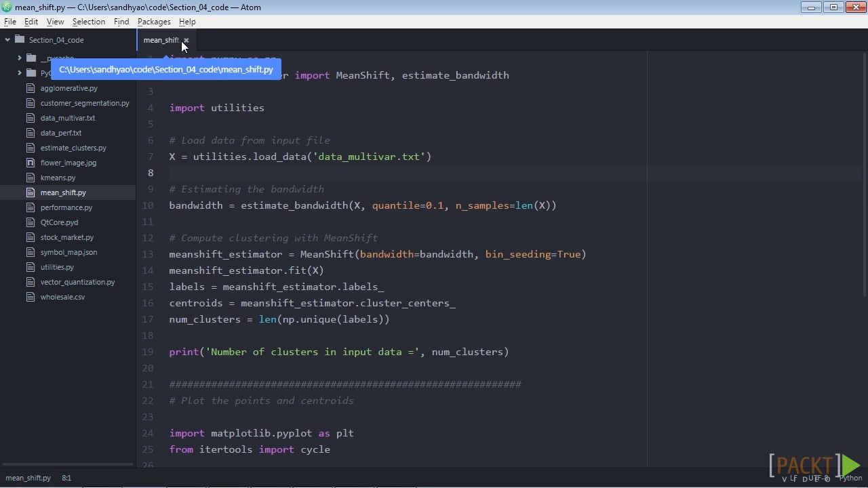Click line number 13 in gutter
The width and height of the screenshot is (868, 488).
(148, 254)
